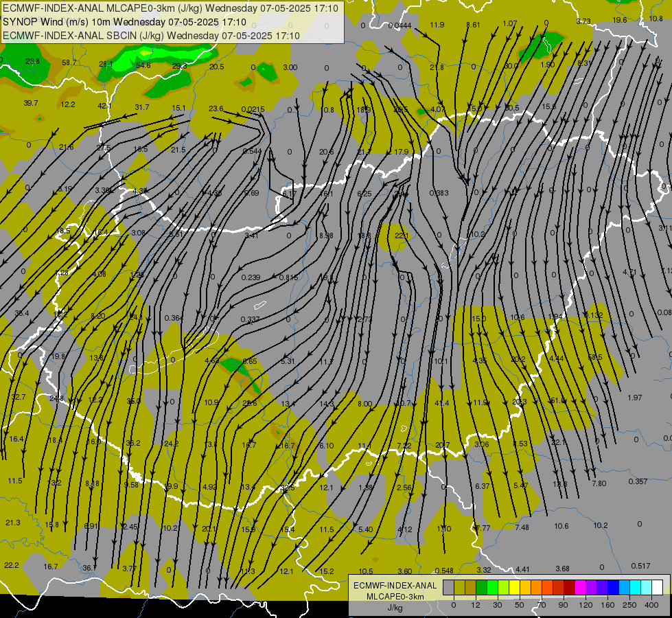This screenshot has width=672, height=618.
Task: Click the legend tick label '90'
Action: (563, 605)
